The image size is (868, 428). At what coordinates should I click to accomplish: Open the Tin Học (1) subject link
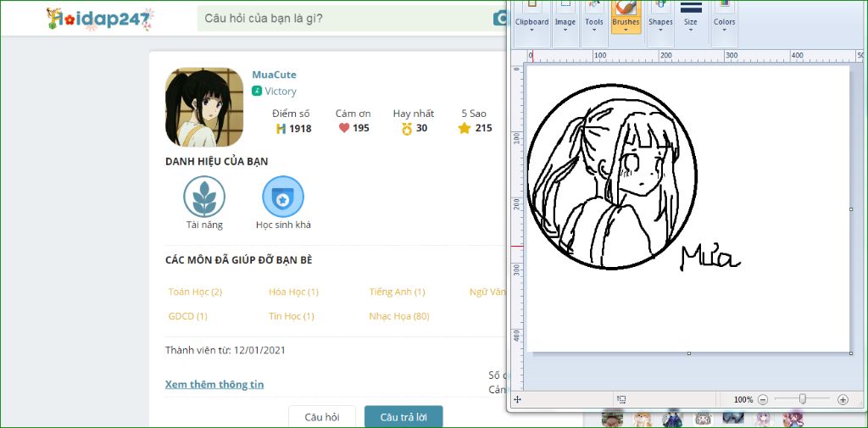[x=292, y=316]
